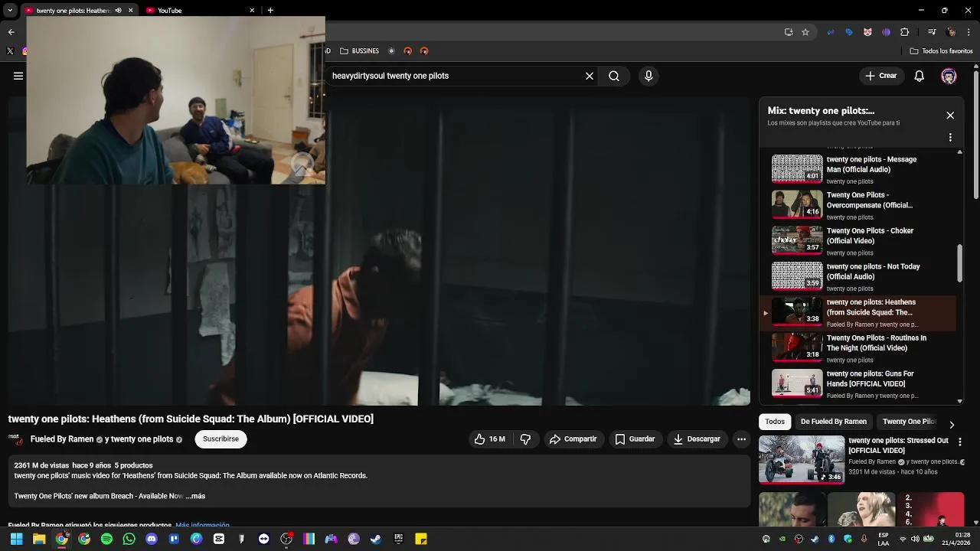Open Windows Start menu
The height and width of the screenshot is (551, 980).
[x=16, y=539]
